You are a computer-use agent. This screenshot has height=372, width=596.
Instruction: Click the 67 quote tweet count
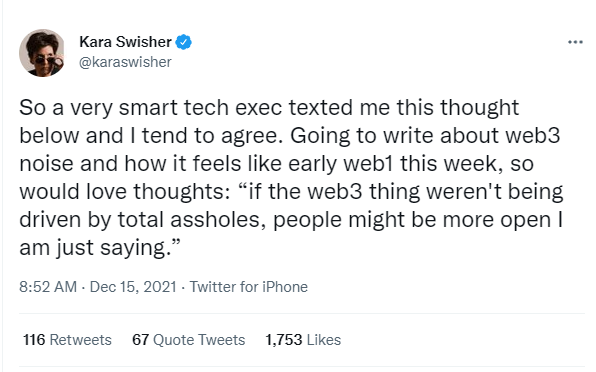click(x=140, y=340)
